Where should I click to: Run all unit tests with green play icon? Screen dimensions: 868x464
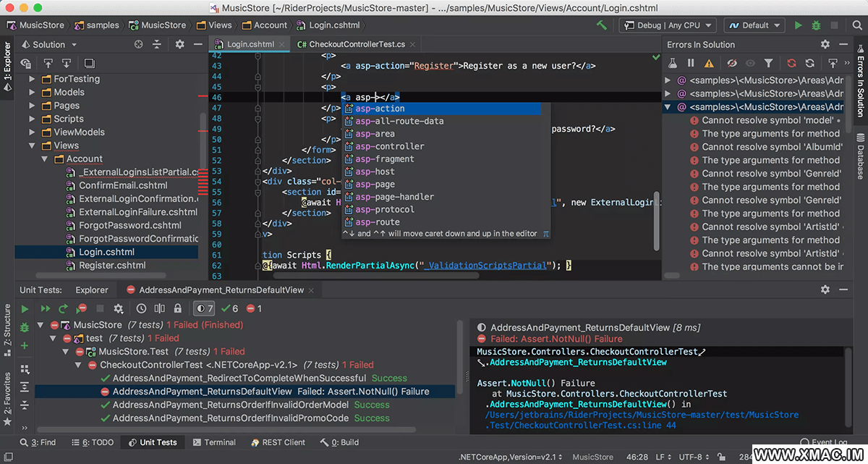click(x=26, y=308)
